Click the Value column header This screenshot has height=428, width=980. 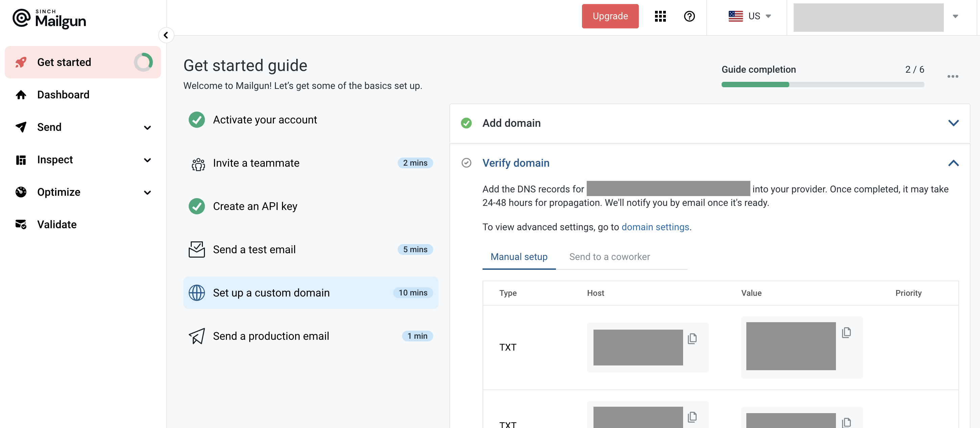751,293
